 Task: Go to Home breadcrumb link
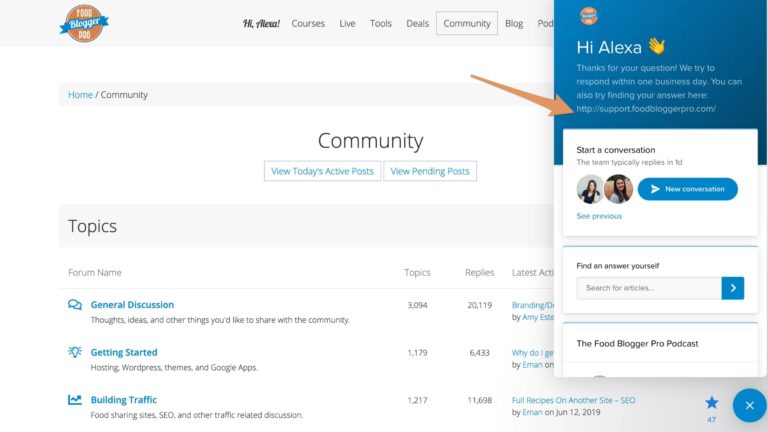(80, 95)
